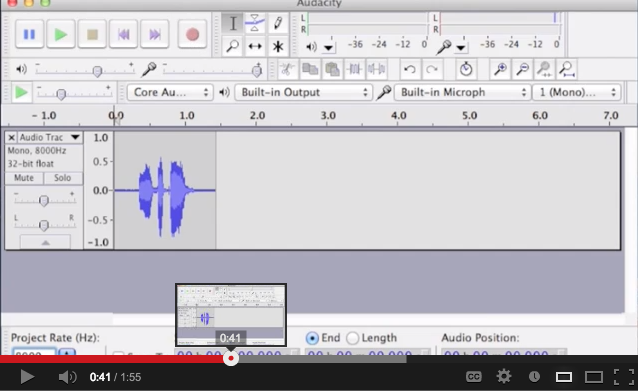Adjust the output volume slider
The width and height of the screenshot is (638, 391).
97,71
